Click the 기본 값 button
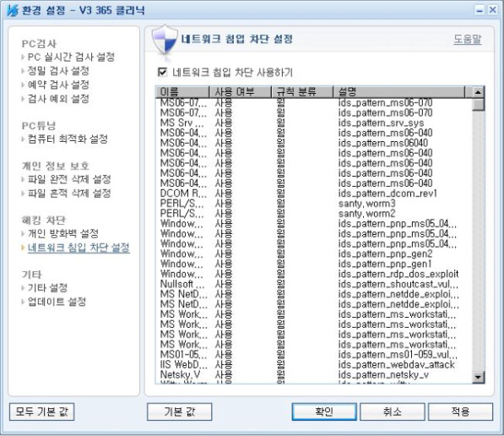The width and height of the screenshot is (504, 436). (x=179, y=411)
